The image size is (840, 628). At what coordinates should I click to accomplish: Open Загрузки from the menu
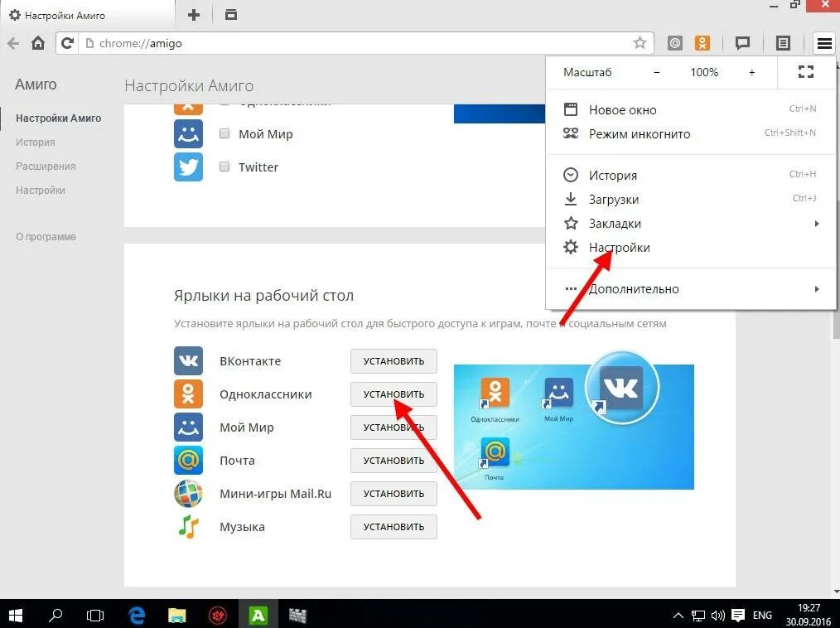691,200
